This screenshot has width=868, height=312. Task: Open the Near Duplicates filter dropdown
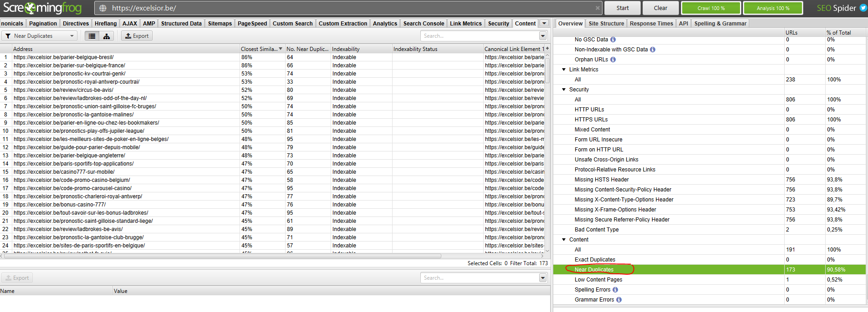tap(39, 36)
